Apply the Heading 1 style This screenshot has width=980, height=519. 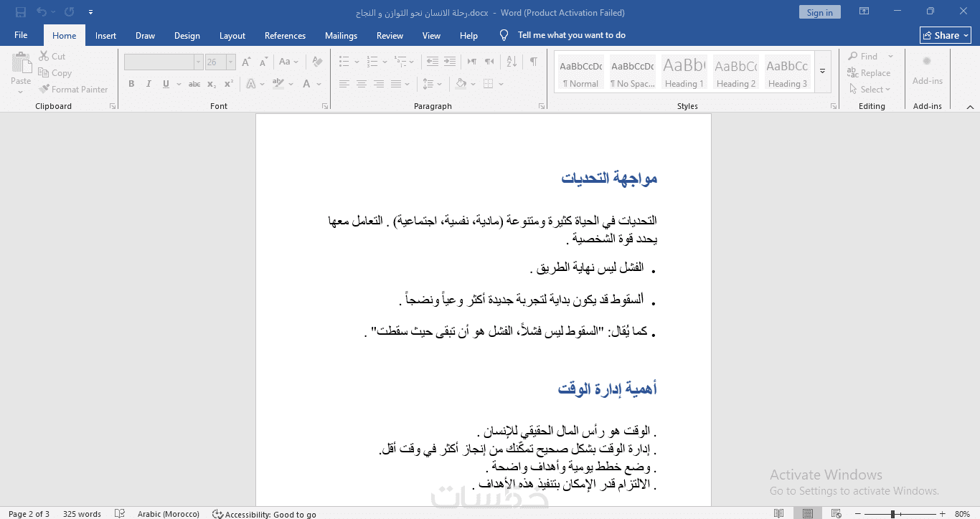(684, 72)
